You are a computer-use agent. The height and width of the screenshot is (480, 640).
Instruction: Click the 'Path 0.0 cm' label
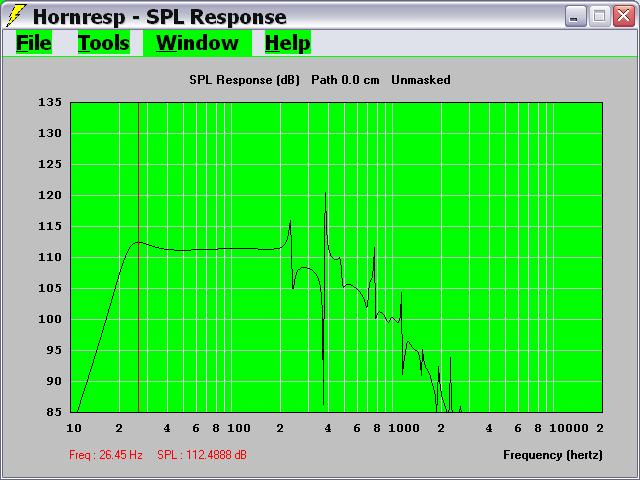[x=345, y=80]
